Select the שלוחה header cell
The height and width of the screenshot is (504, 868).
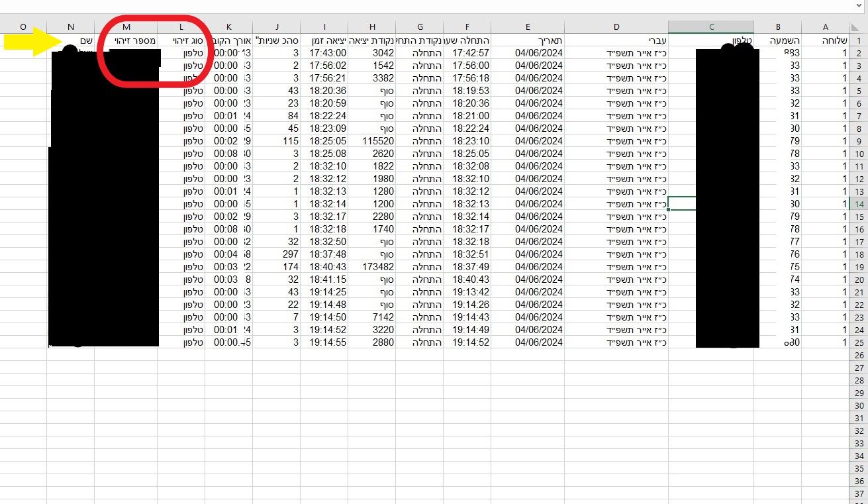tap(825, 40)
